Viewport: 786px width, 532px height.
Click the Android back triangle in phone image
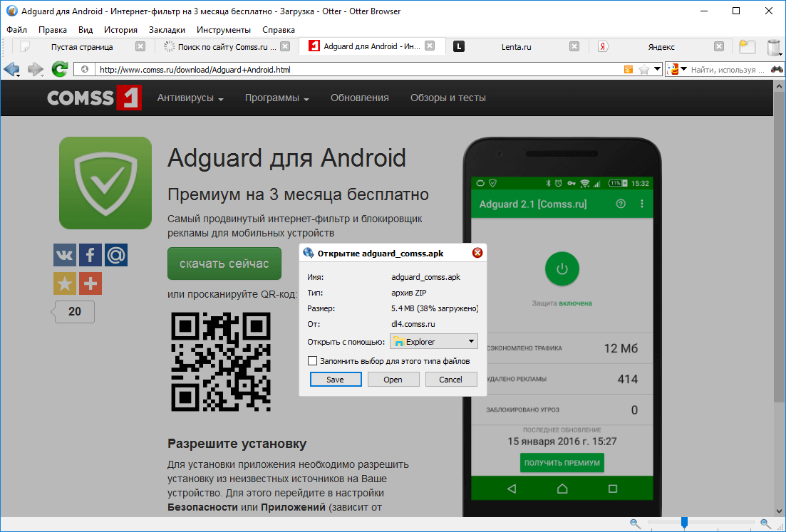tap(512, 489)
